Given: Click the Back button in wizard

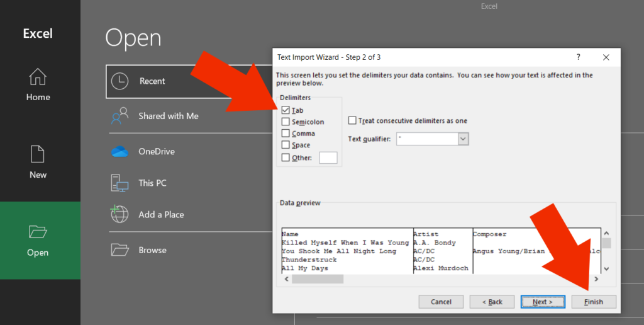Looking at the screenshot, I should (x=492, y=302).
